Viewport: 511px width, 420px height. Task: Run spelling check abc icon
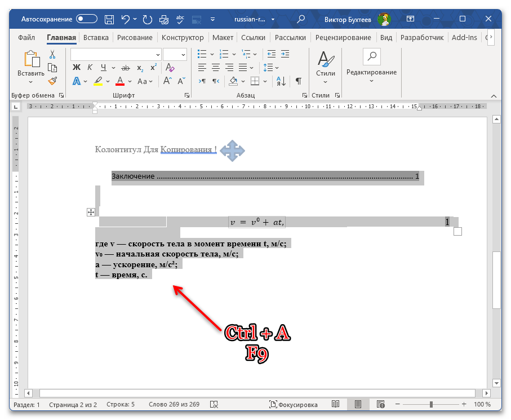click(180, 20)
